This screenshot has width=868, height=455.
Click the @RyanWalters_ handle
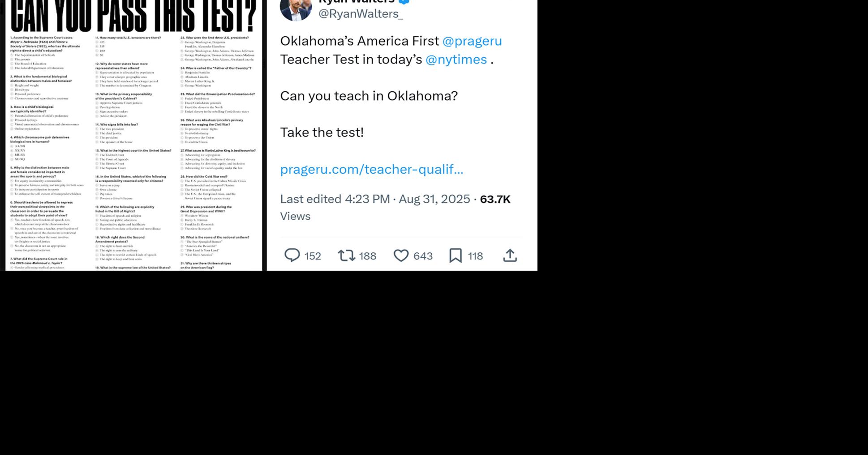[361, 13]
